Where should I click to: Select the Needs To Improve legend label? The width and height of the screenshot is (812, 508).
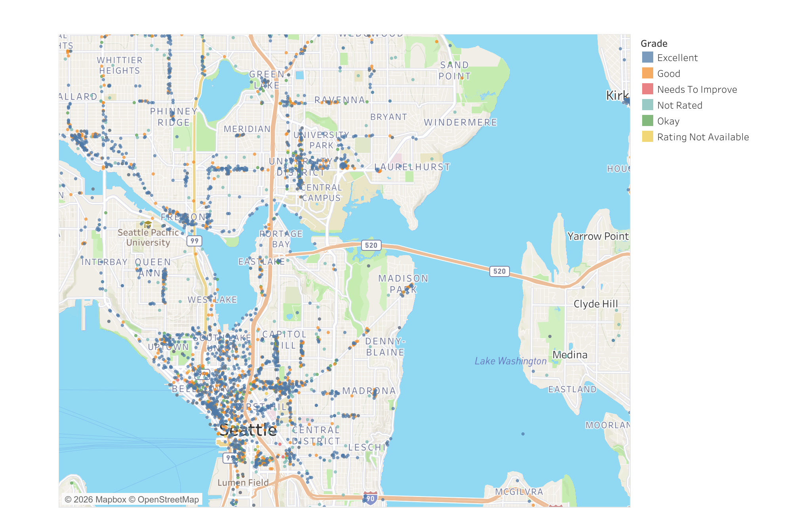click(697, 90)
